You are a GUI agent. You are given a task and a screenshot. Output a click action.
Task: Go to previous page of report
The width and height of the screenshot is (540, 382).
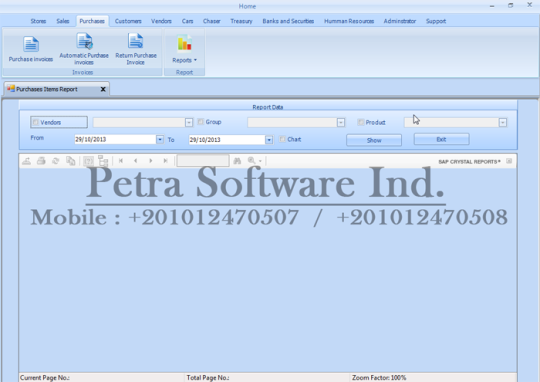coord(136,161)
